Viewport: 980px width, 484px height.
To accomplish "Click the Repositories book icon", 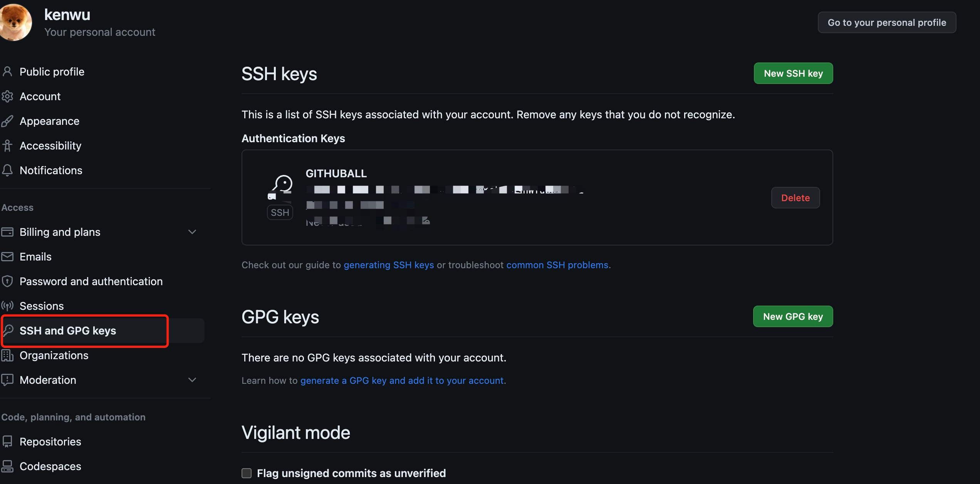I will point(7,442).
